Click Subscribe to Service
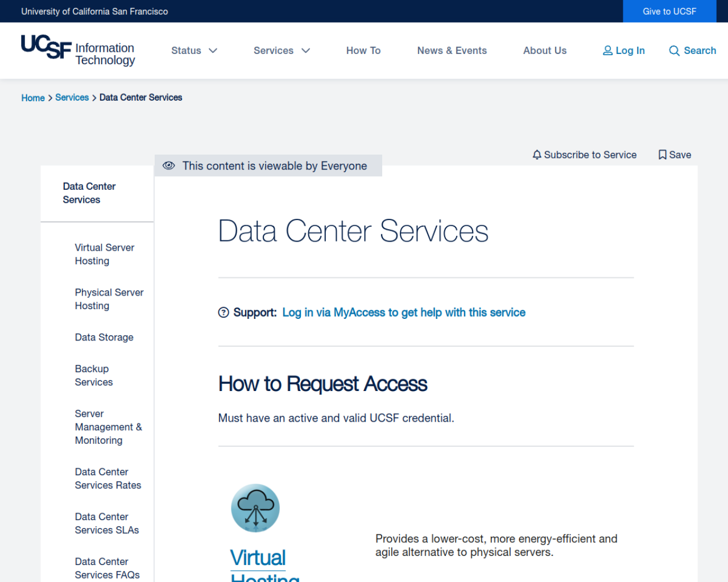This screenshot has width=728, height=582. [590, 155]
